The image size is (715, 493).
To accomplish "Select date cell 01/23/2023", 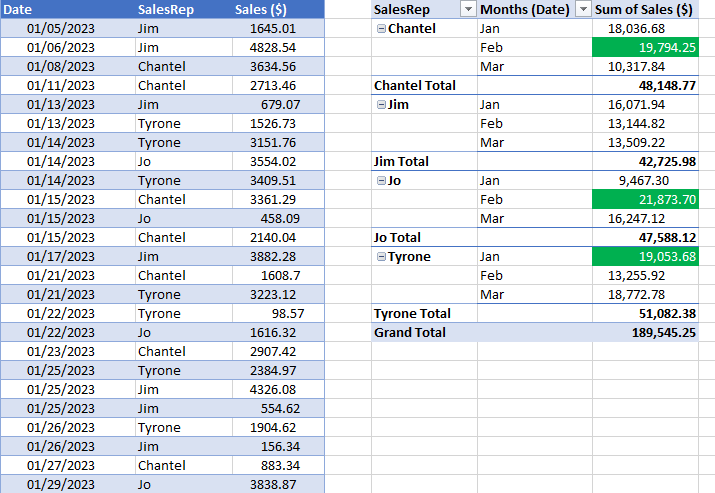I will [68, 352].
